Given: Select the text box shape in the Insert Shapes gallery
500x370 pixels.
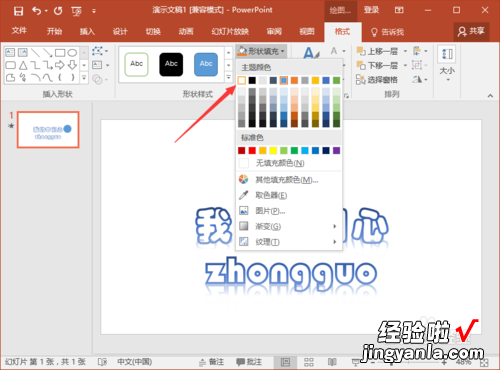Looking at the screenshot, I should click(x=10, y=53).
